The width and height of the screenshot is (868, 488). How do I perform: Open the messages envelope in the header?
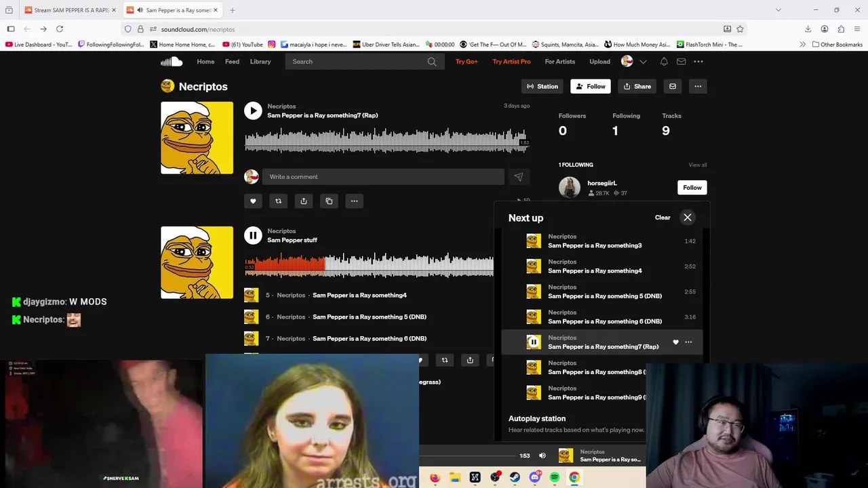(x=681, y=62)
